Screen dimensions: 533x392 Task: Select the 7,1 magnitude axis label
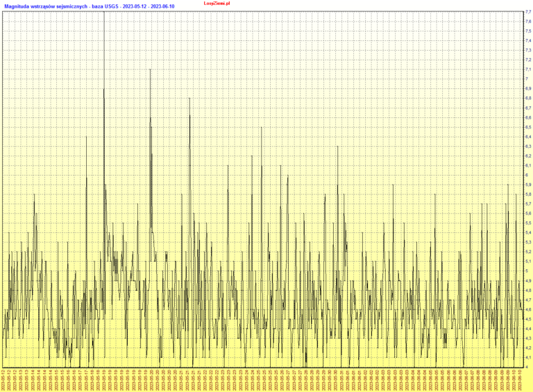528,69
